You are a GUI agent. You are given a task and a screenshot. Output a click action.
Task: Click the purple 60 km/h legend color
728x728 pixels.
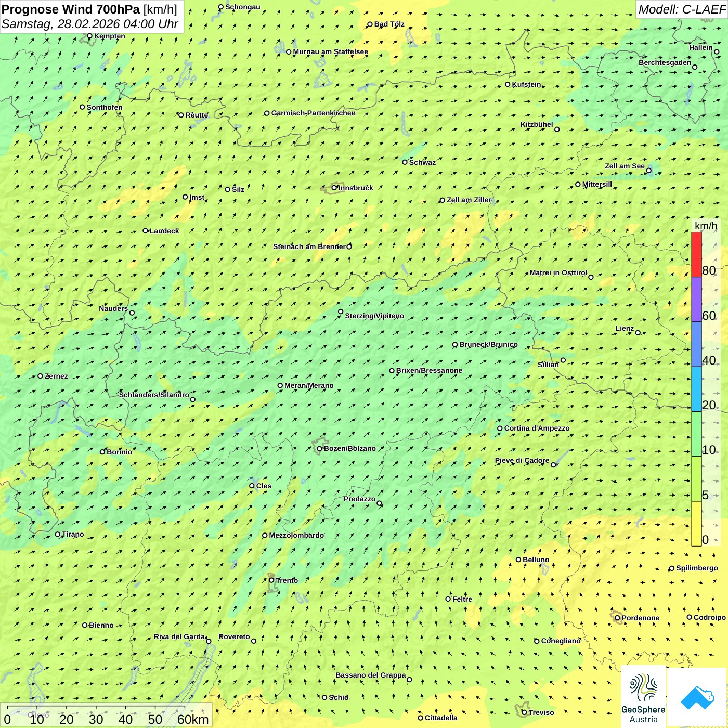coord(696,300)
